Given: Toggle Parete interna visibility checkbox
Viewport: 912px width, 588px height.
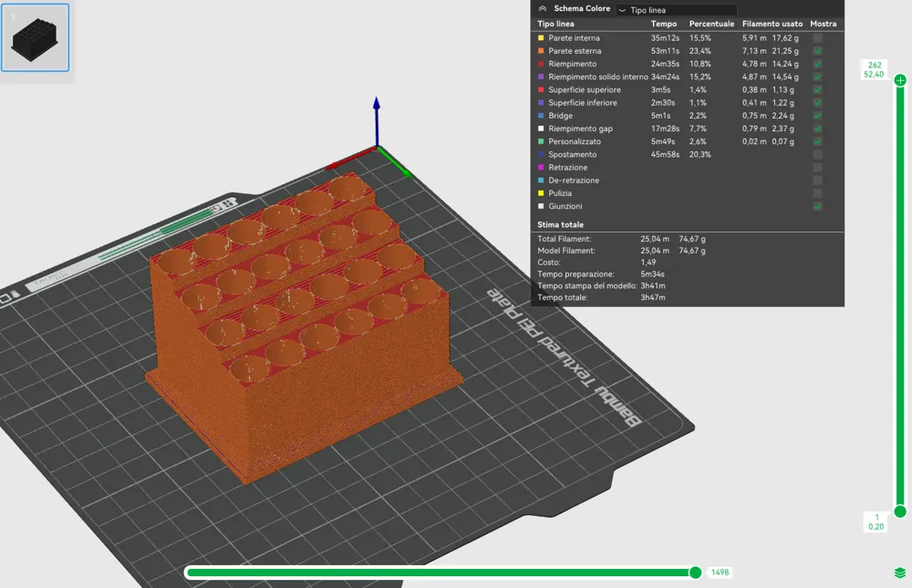Looking at the screenshot, I should pyautogui.click(x=817, y=37).
